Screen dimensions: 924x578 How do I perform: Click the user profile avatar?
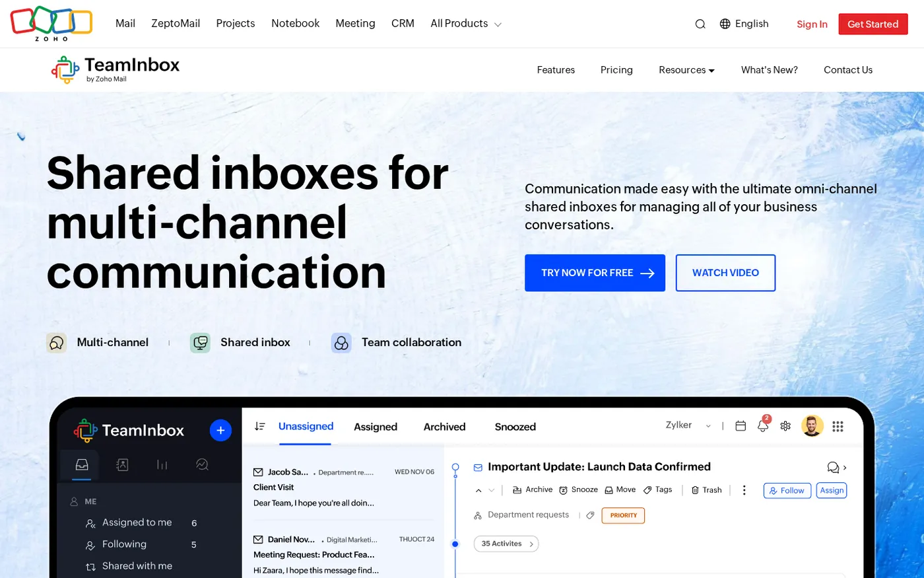point(812,426)
